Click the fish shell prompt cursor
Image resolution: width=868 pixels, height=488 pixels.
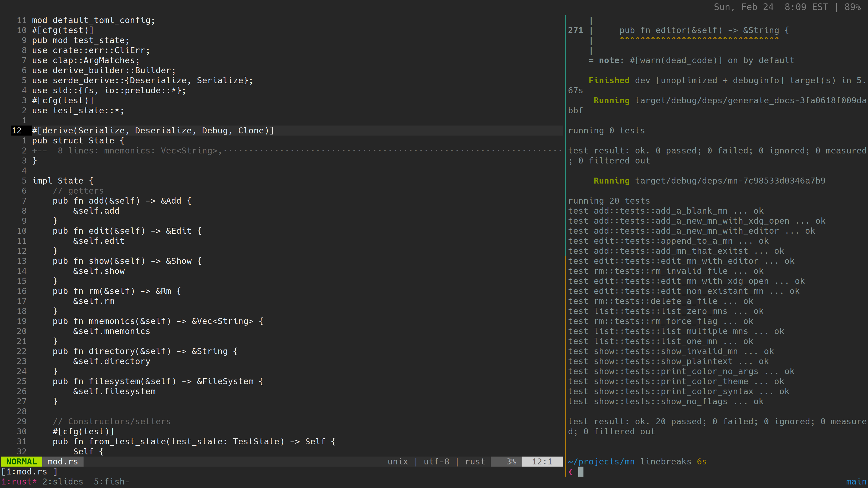[580, 472]
